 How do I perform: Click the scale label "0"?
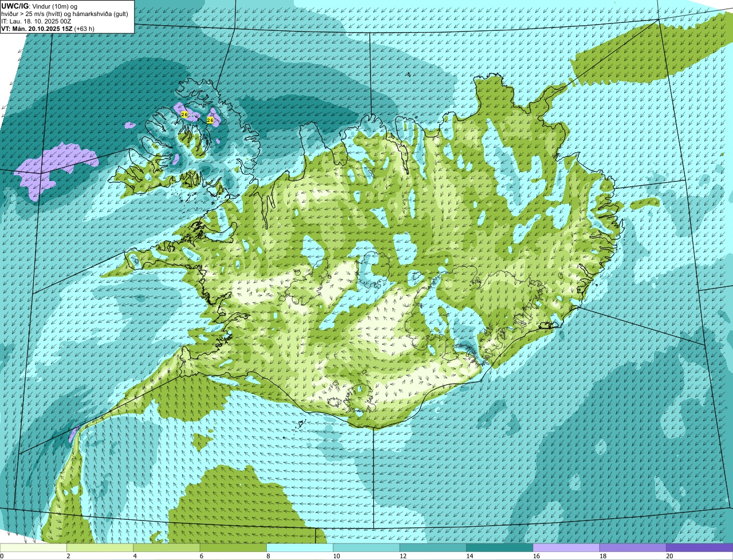2,556
